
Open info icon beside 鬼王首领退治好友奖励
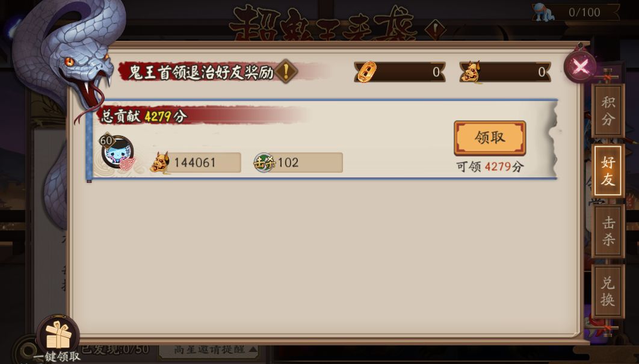click(286, 72)
